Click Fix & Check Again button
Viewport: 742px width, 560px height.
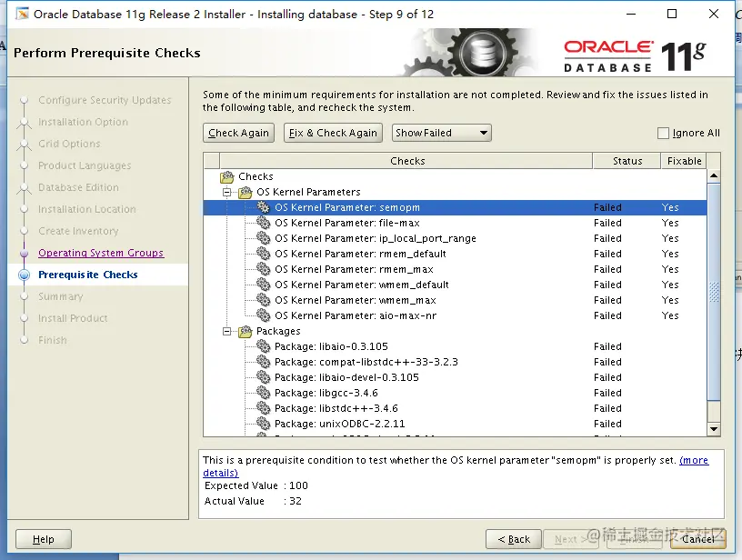pos(333,133)
